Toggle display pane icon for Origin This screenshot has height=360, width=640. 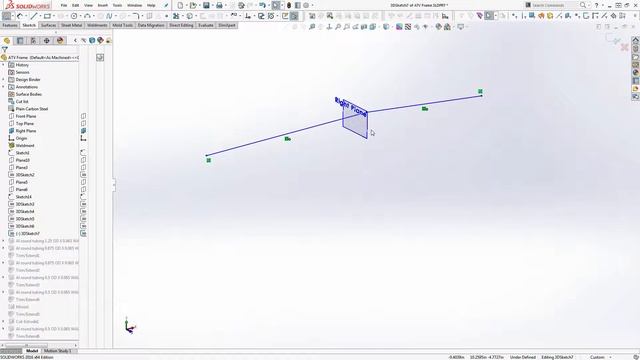coord(83,138)
